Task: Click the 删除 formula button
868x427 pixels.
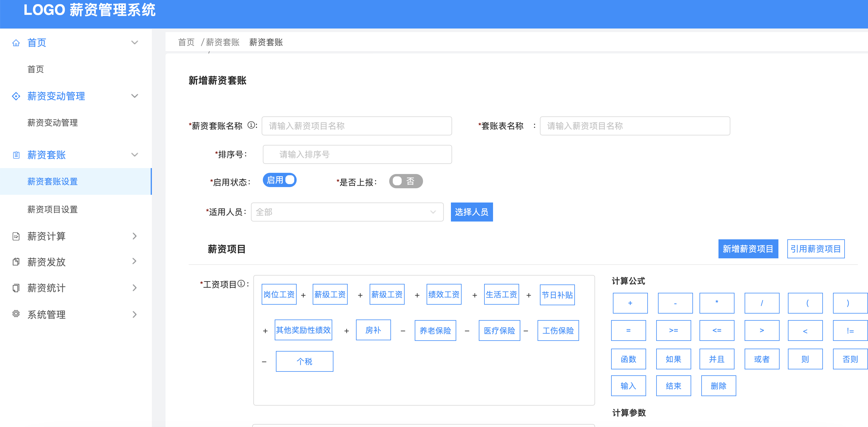Action: click(x=718, y=385)
